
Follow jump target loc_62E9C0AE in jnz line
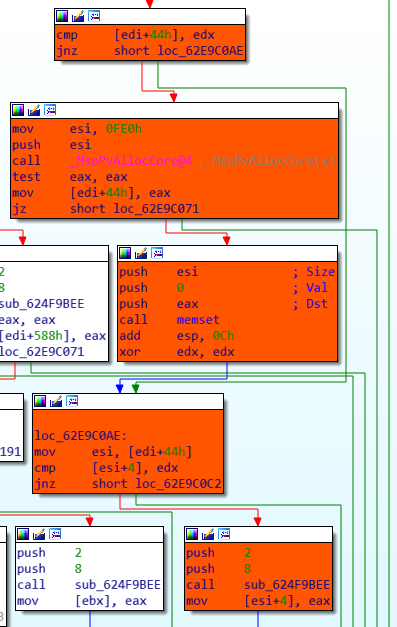point(200,51)
